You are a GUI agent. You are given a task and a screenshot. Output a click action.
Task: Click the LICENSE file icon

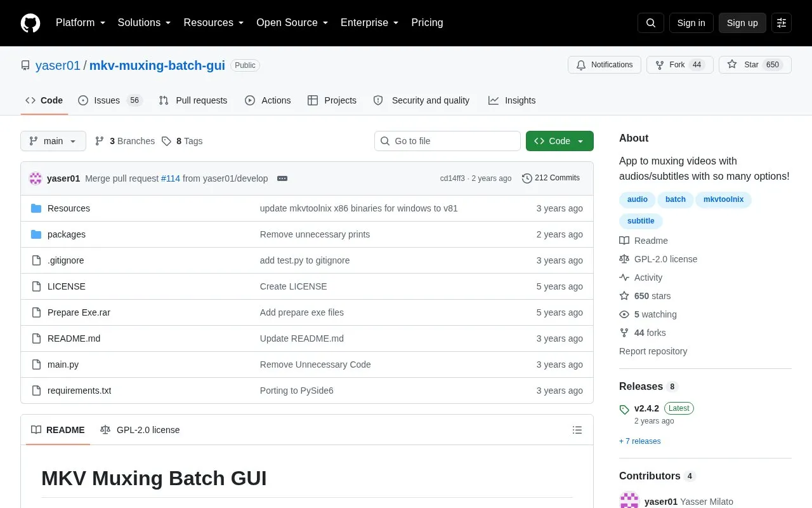[36, 286]
